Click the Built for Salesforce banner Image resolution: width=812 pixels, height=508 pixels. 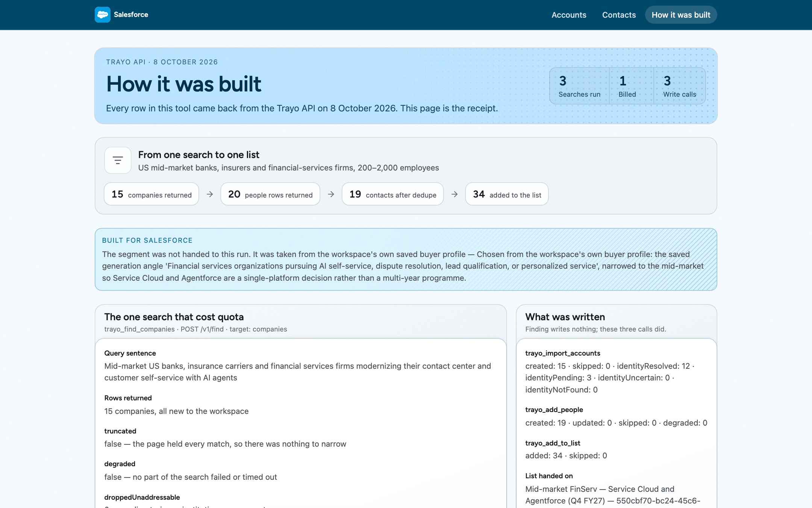click(x=406, y=259)
